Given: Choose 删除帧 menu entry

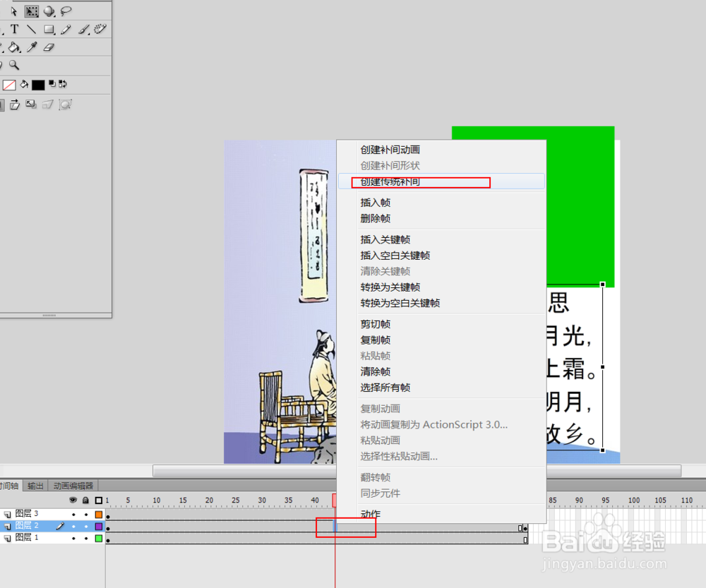Looking at the screenshot, I should click(x=441, y=218).
